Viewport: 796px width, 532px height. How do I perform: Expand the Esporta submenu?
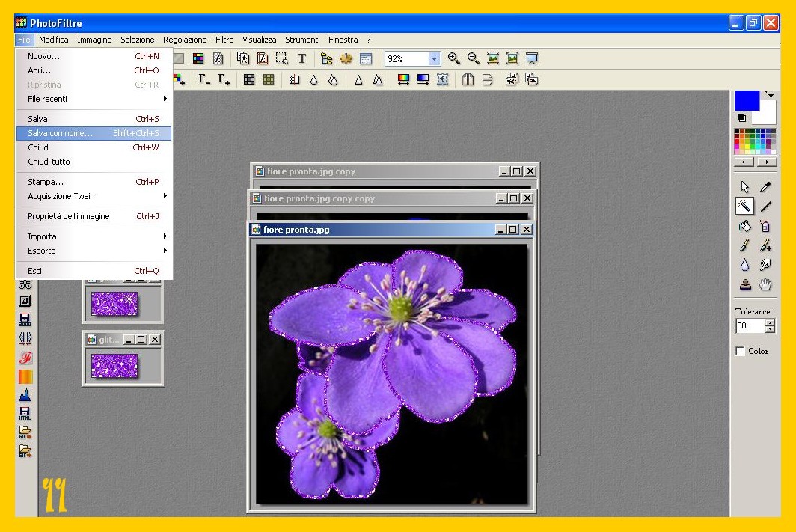94,251
